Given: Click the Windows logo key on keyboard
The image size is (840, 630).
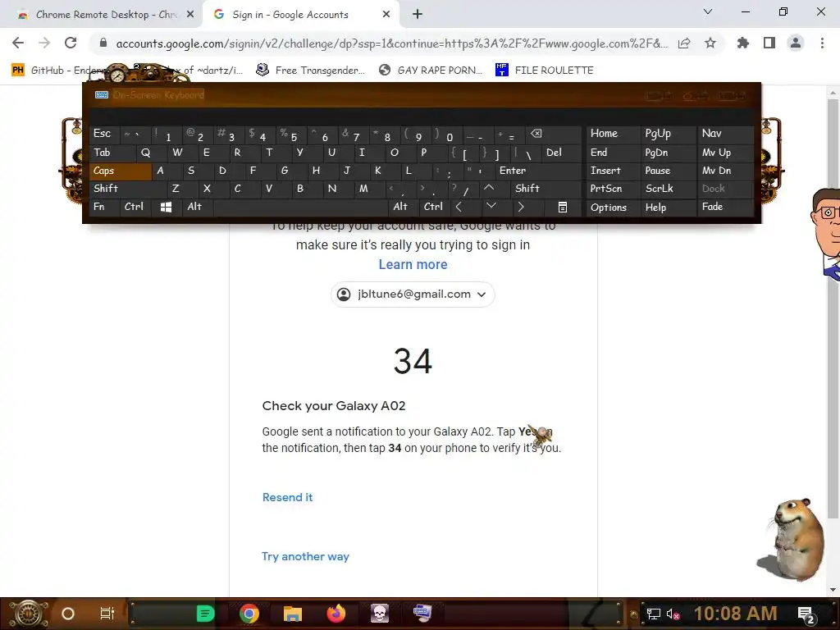Looking at the screenshot, I should [x=166, y=207].
